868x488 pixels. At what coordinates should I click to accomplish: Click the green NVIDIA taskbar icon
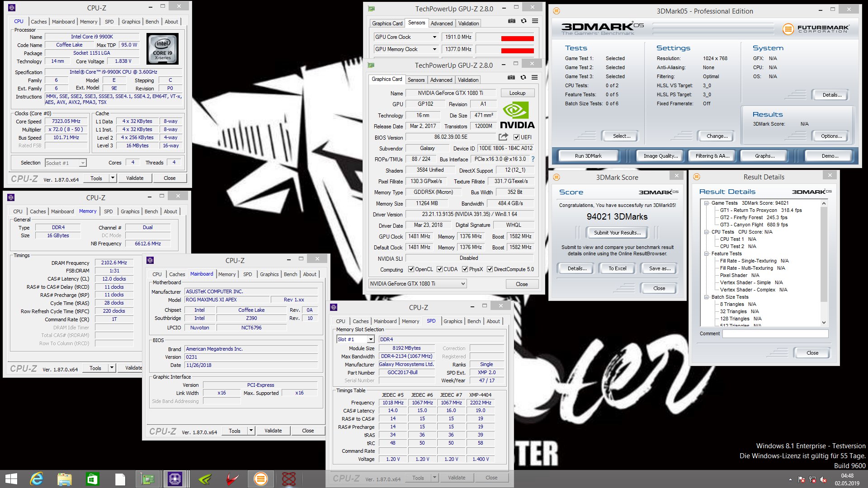click(205, 479)
